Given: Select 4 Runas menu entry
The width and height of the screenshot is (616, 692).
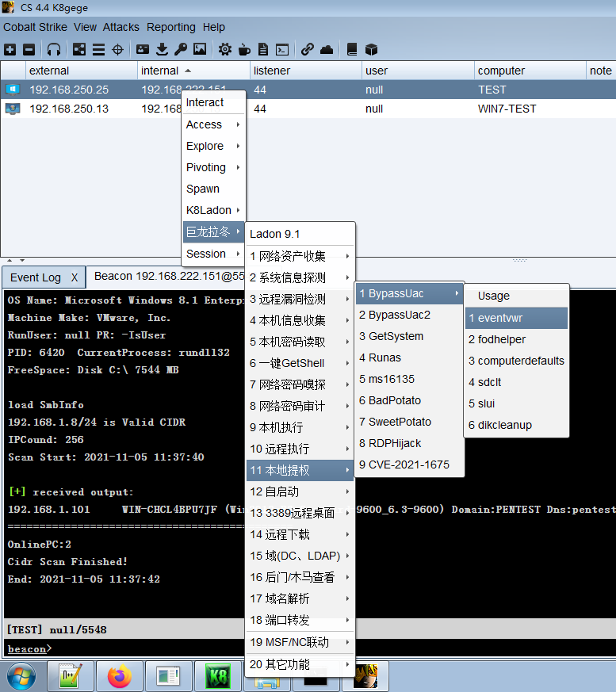Looking at the screenshot, I should tap(409, 358).
